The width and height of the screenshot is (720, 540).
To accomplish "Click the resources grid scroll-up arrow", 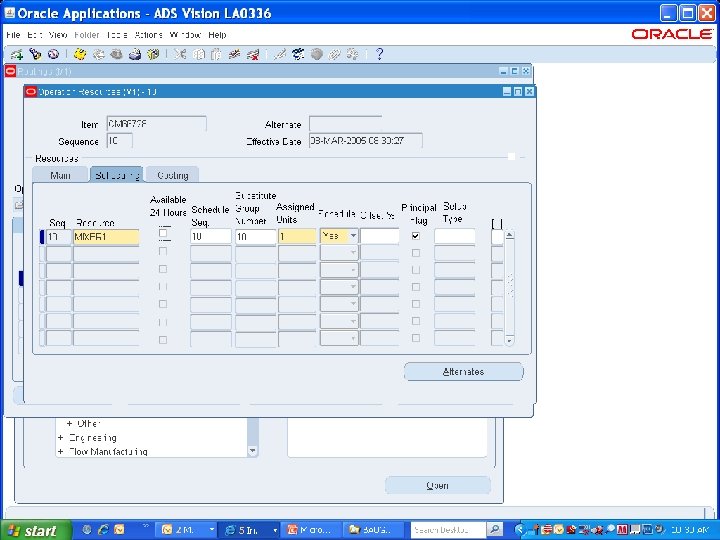I will pos(509,235).
